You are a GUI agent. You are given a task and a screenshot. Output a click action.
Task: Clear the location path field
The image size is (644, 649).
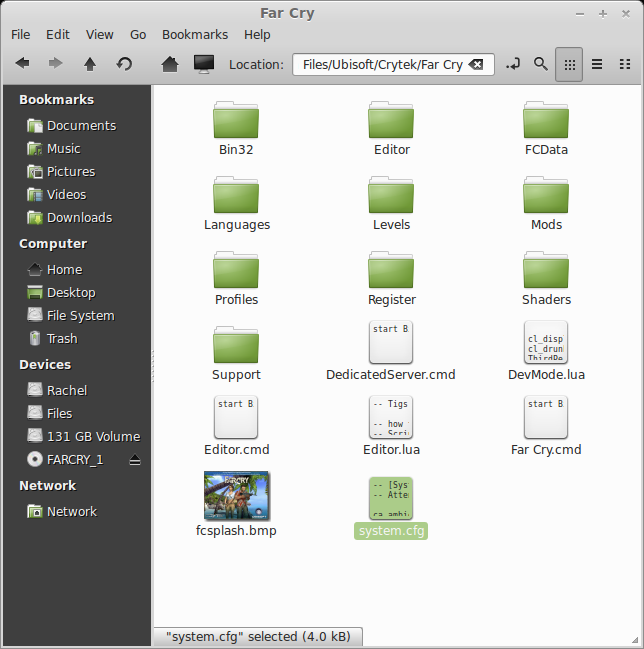pyautogui.click(x=476, y=65)
